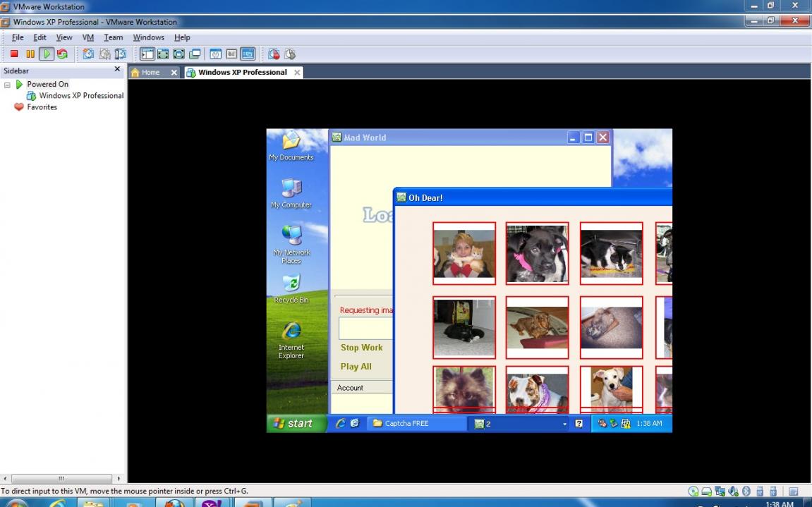Switch to the Home tab
Viewport: 812px width, 507px height.
[150, 73]
